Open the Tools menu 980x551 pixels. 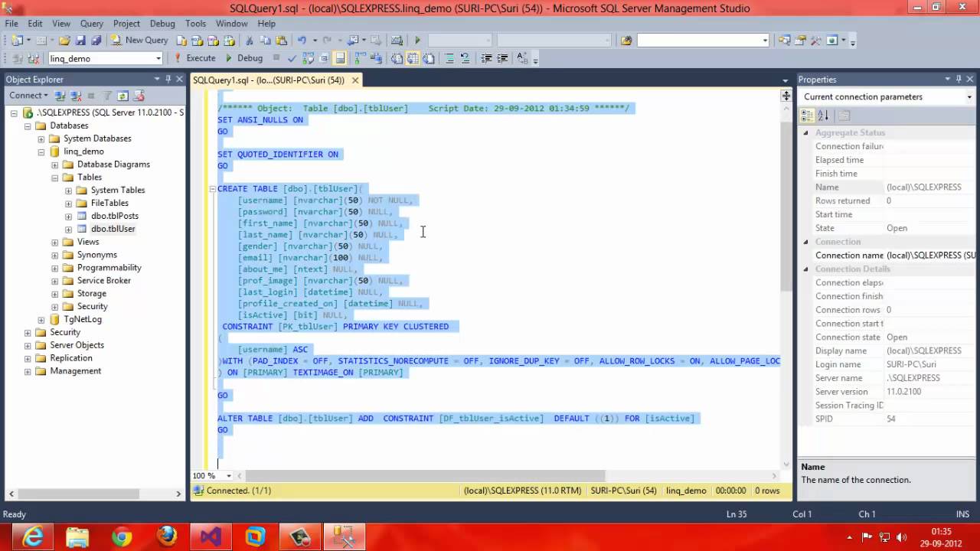point(195,24)
